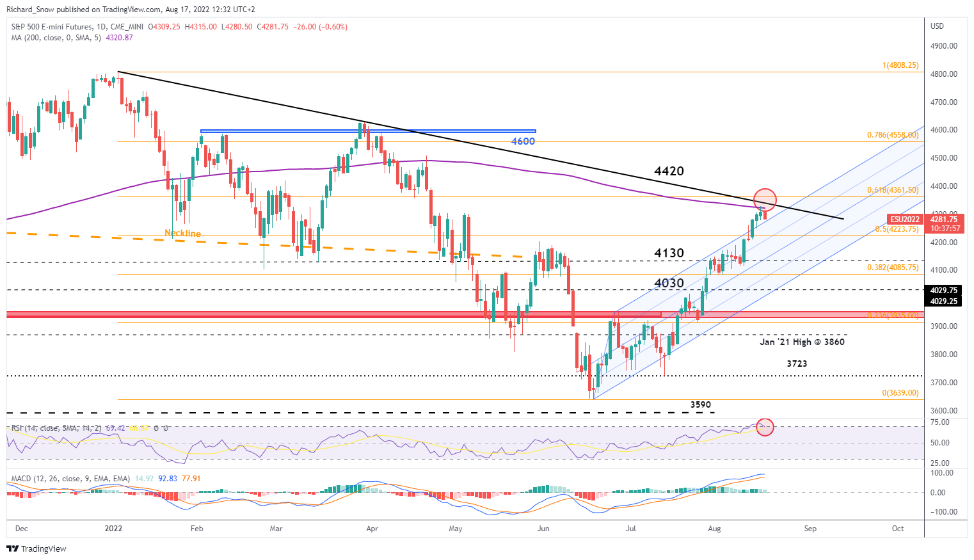Screen dimensions: 974x560
Task: Click the RSI (14, close, SMA, 14, 2) legend
Action: [x=56, y=428]
